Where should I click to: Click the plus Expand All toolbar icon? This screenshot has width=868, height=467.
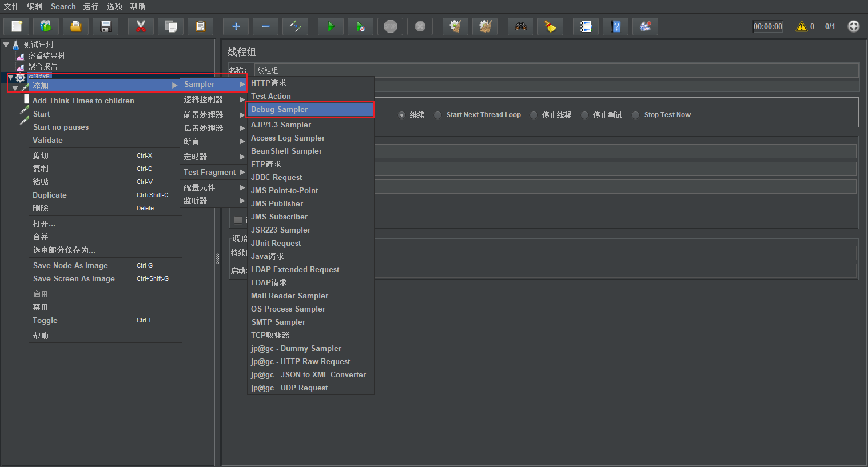click(x=236, y=26)
